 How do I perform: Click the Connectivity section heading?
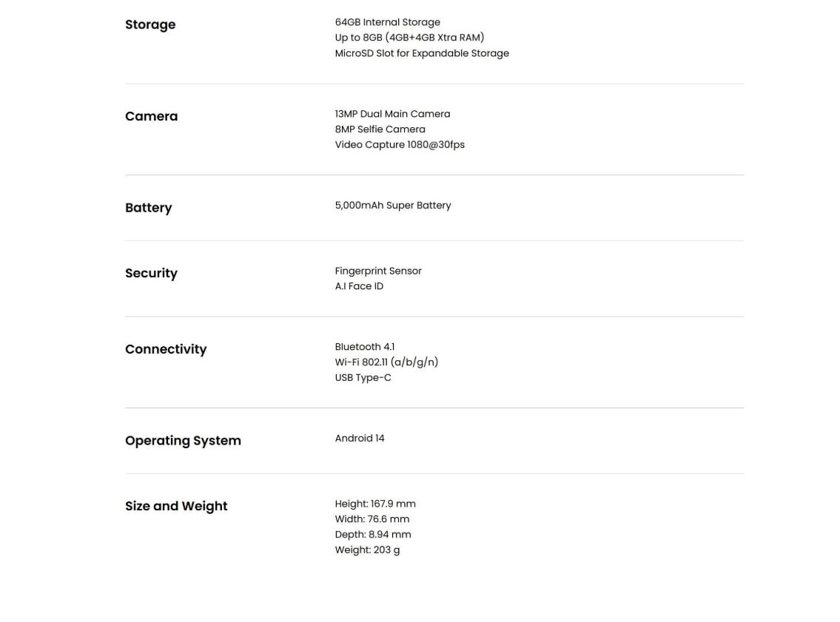[166, 349]
